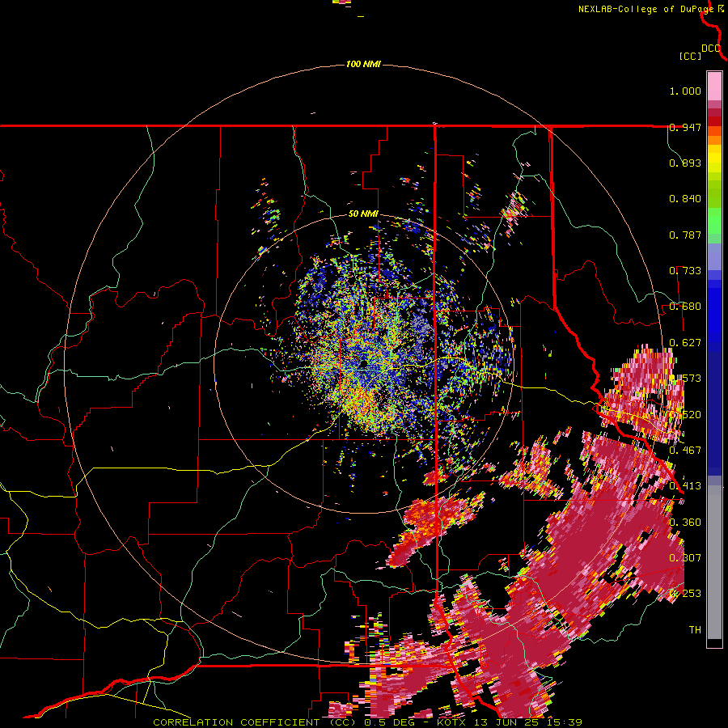Viewport: 728px width, 728px height.
Task: Click the 15:39 timestamp
Action: click(564, 722)
